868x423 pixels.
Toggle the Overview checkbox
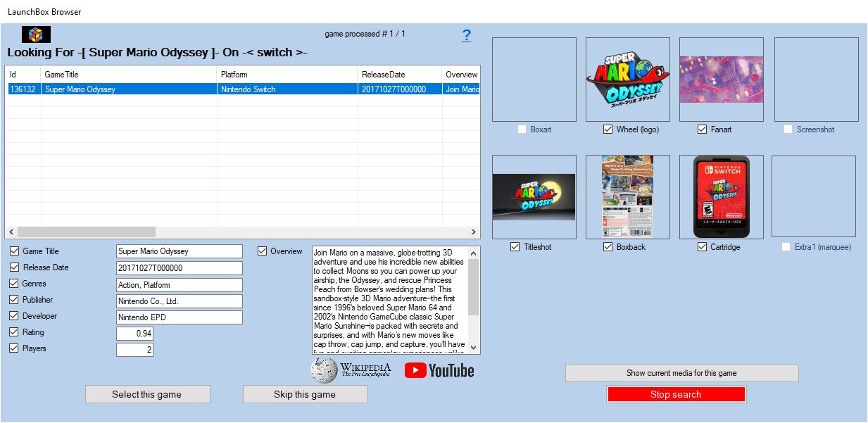(x=263, y=251)
